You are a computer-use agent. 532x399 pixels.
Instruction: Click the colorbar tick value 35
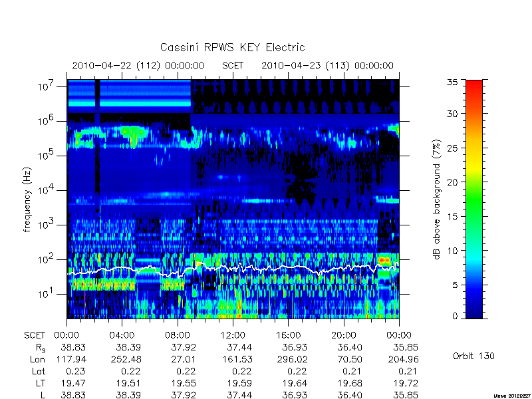pos(452,82)
